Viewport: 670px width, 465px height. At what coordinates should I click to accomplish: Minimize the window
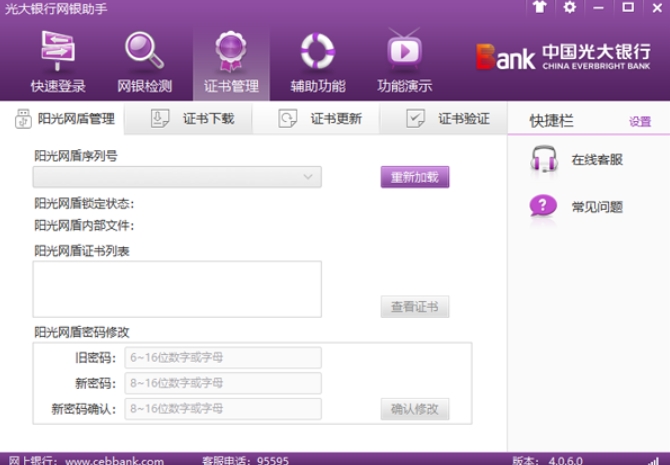598,7
